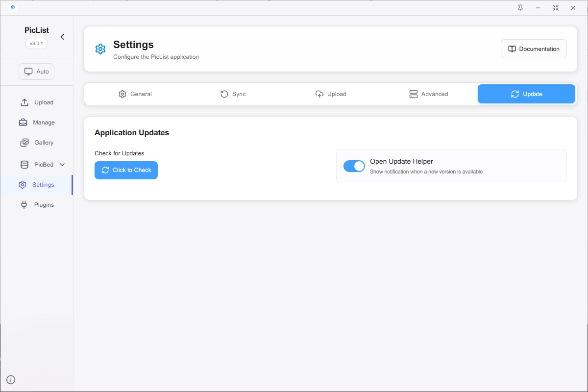Open the Gallery page in the sidebar
Image resolution: width=588 pixels, height=392 pixels.
(37, 143)
